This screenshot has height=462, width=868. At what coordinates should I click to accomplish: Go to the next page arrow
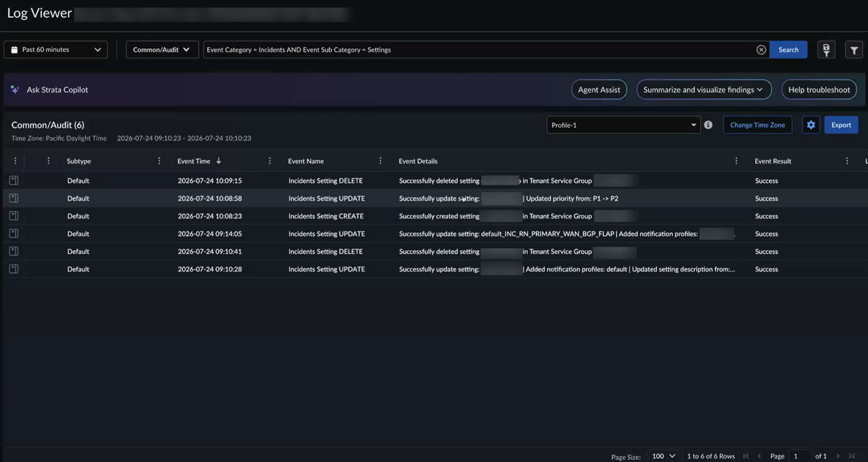838,456
